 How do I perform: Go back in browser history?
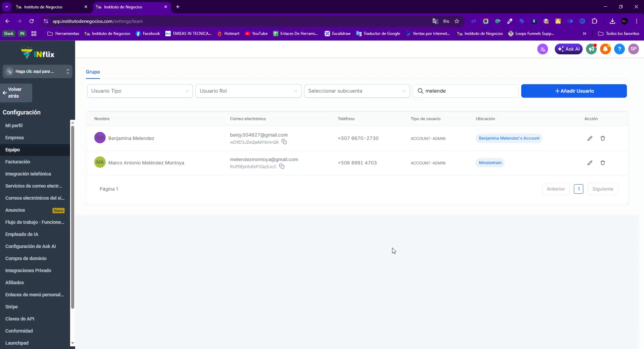pos(7,21)
